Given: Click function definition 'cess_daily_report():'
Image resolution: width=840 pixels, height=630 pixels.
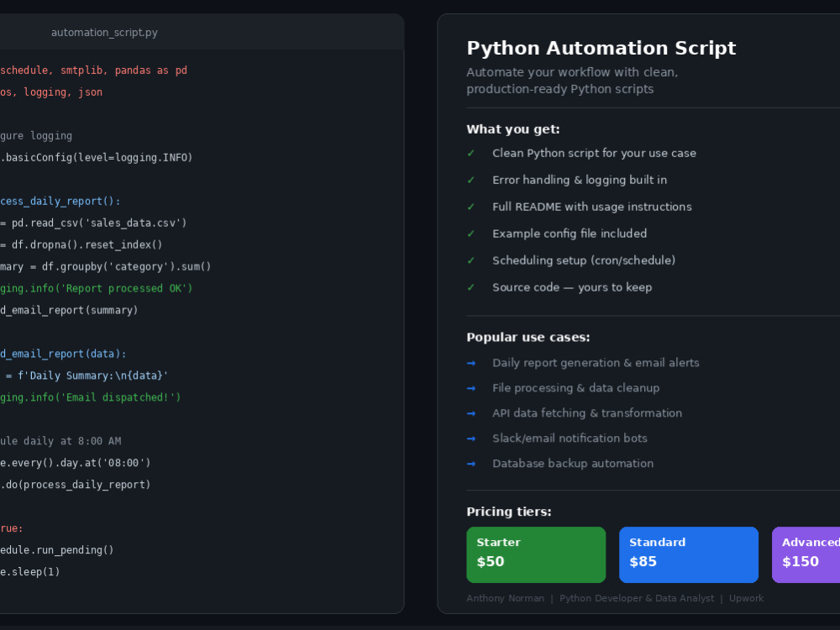Looking at the screenshot, I should pyautogui.click(x=60, y=201).
